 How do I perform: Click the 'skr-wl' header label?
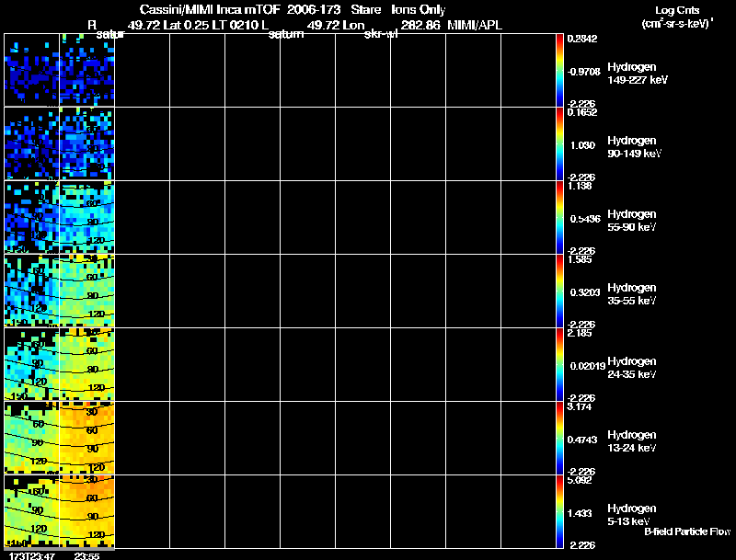[x=381, y=34]
